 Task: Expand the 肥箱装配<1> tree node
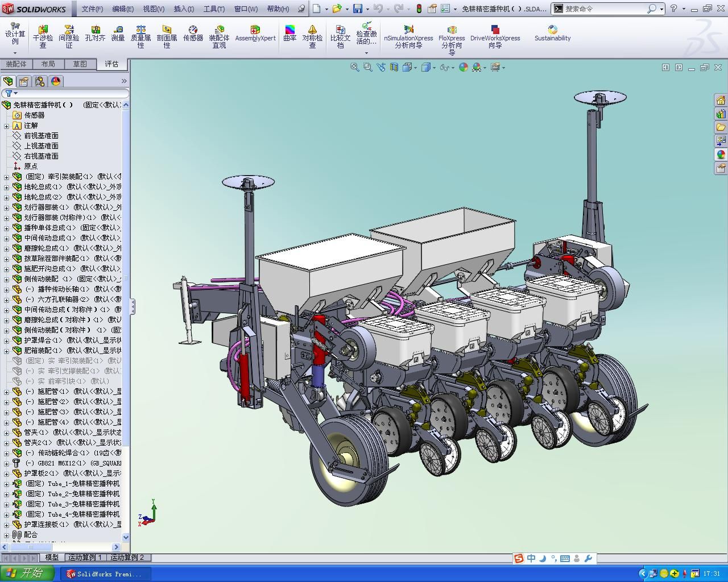(6, 351)
